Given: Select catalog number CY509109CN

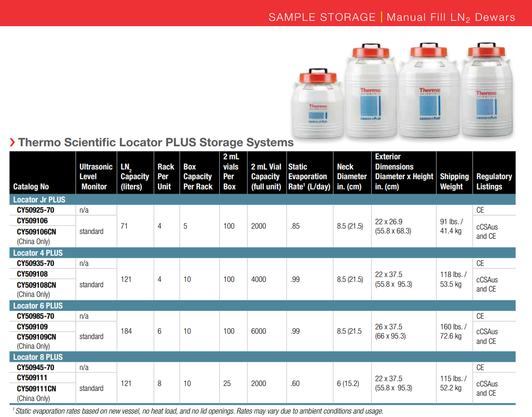Looking at the screenshot, I should point(36,337).
